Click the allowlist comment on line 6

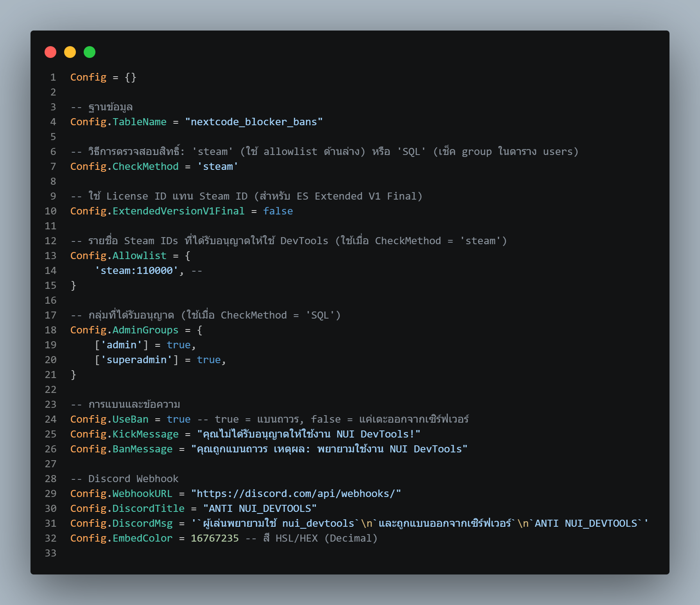[x=324, y=151]
